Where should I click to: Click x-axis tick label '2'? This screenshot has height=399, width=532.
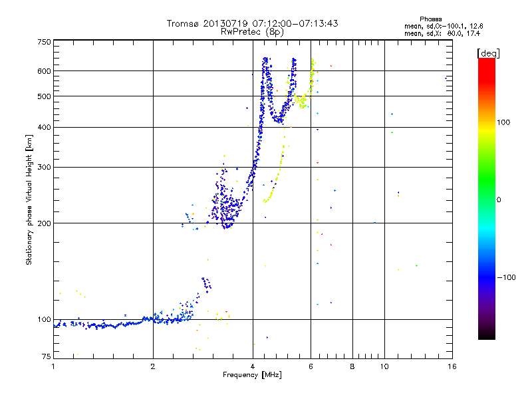tap(153, 366)
